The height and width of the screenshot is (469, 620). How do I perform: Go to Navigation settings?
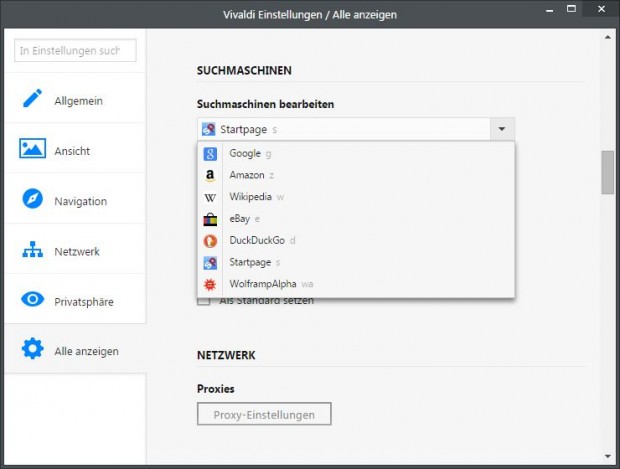point(75,199)
